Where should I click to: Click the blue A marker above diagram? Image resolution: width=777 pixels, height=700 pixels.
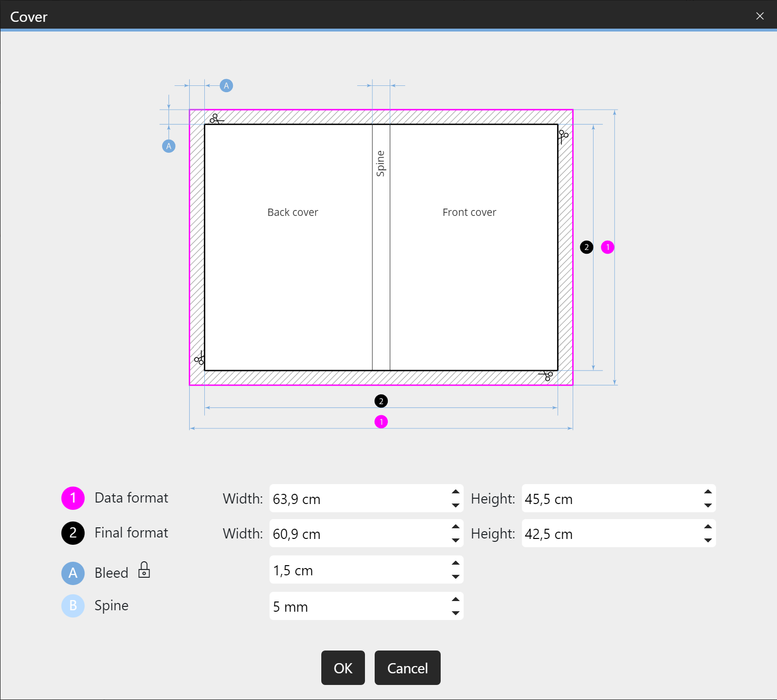click(226, 86)
